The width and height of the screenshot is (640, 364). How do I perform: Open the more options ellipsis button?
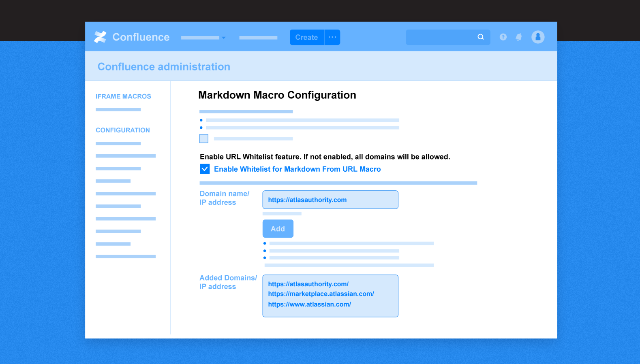point(332,37)
